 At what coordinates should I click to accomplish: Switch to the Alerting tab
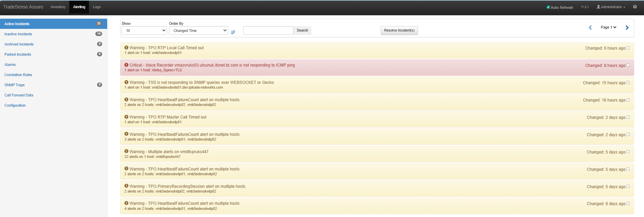coord(79,7)
